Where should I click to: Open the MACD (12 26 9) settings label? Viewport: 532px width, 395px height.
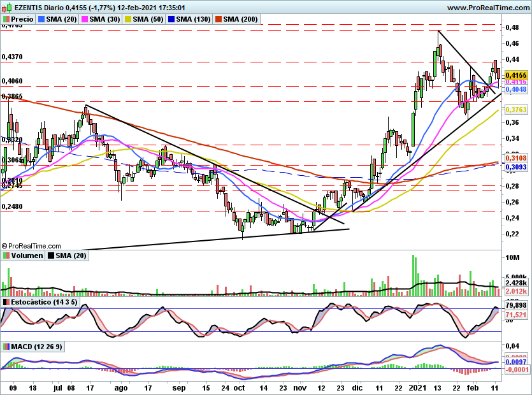38,346
